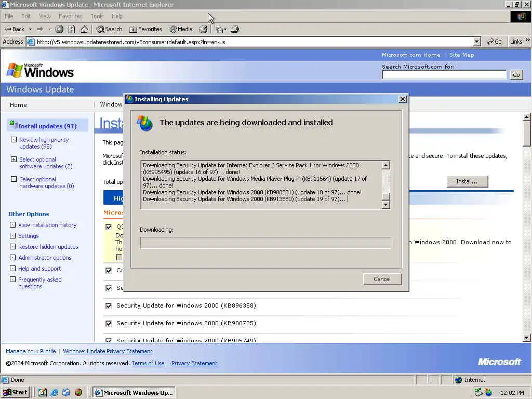Image resolution: width=532 pixels, height=399 pixels.
Task: Open the Search pane toolbar button
Action: tap(109, 29)
